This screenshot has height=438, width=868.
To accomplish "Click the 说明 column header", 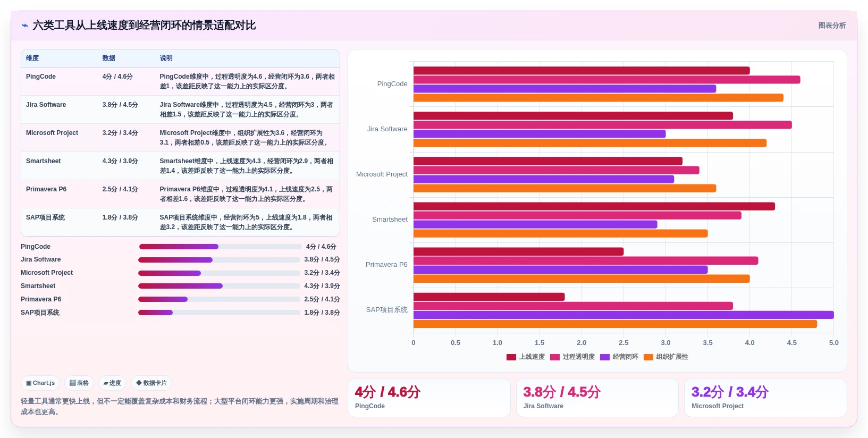I will point(166,58).
